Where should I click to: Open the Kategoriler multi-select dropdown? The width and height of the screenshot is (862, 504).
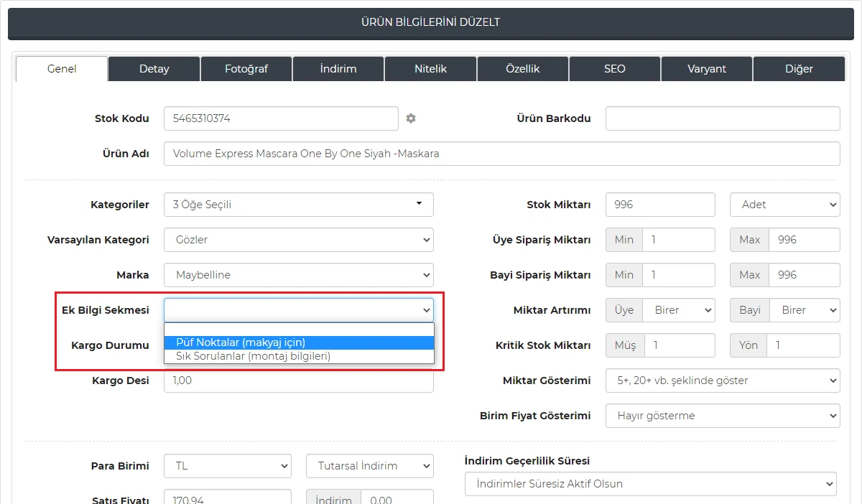click(299, 205)
